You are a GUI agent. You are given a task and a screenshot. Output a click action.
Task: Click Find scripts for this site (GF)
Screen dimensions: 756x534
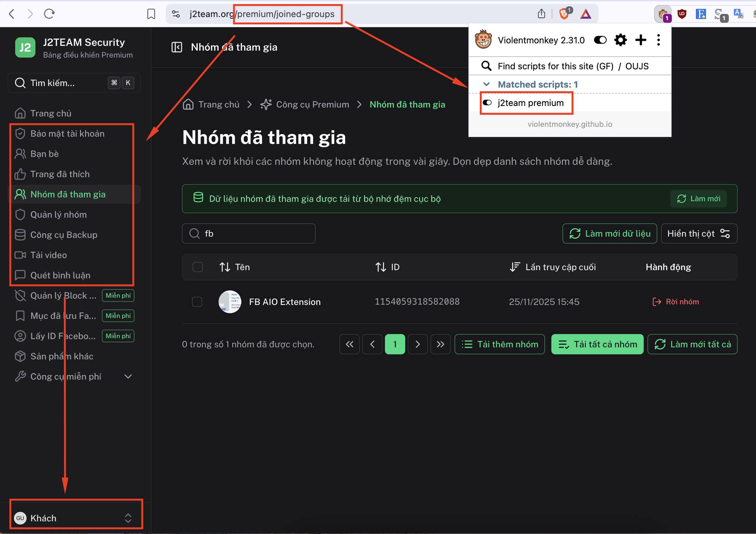(556, 66)
